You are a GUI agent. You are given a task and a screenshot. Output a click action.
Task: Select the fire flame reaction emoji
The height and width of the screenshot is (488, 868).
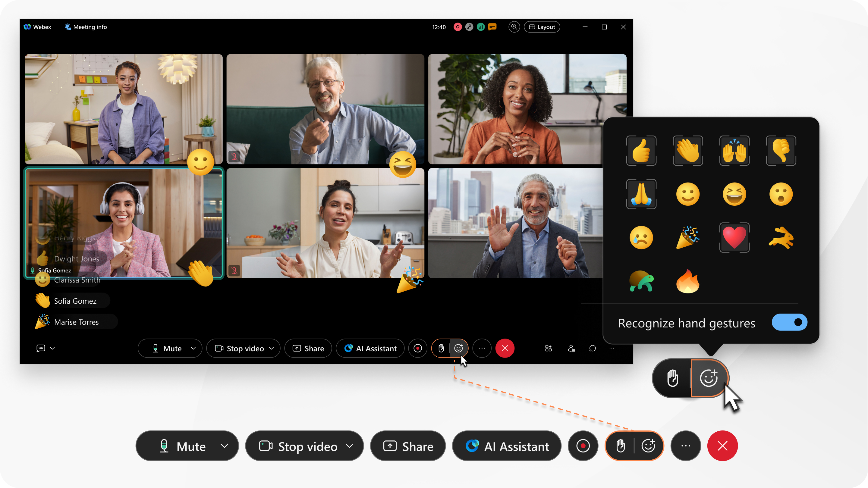point(687,280)
